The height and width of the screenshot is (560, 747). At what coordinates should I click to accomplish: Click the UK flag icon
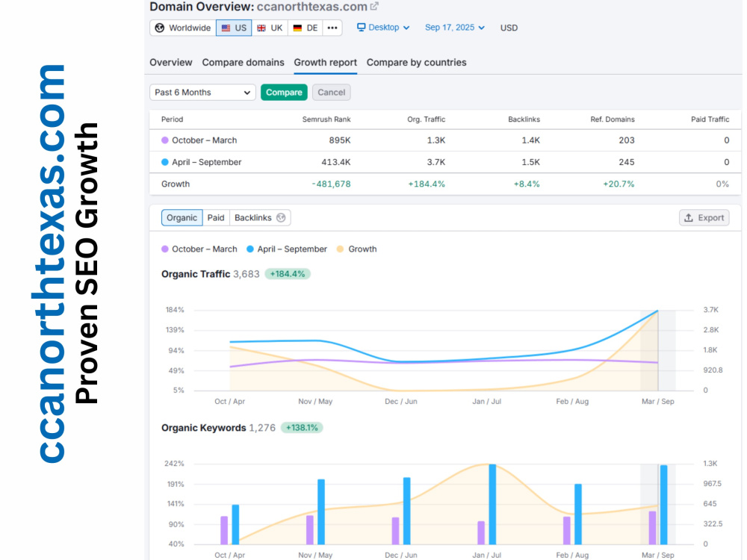pyautogui.click(x=261, y=28)
